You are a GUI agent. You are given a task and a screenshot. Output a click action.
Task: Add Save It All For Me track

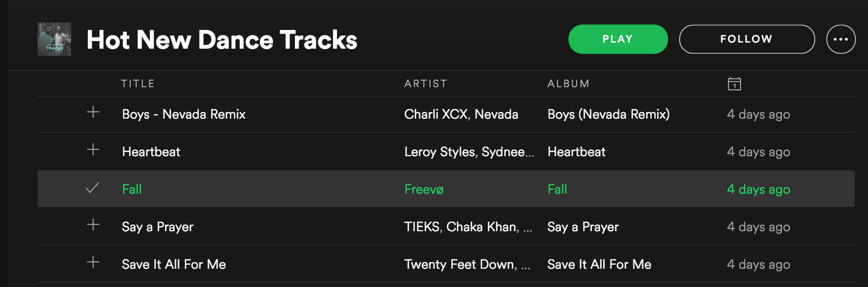[93, 262]
